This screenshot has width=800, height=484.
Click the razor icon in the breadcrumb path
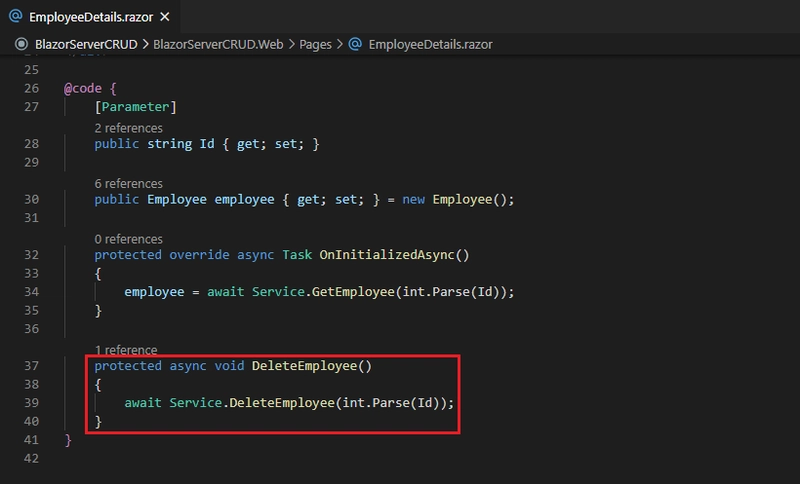pyautogui.click(x=355, y=45)
